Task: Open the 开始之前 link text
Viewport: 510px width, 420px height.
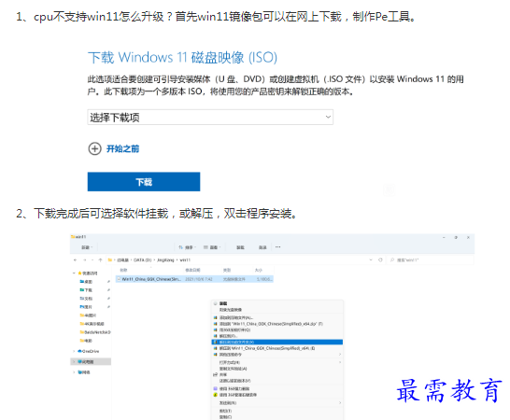Action: (x=122, y=149)
